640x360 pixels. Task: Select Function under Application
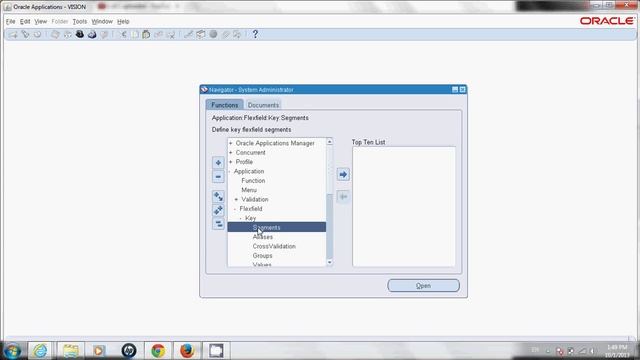coord(253,181)
